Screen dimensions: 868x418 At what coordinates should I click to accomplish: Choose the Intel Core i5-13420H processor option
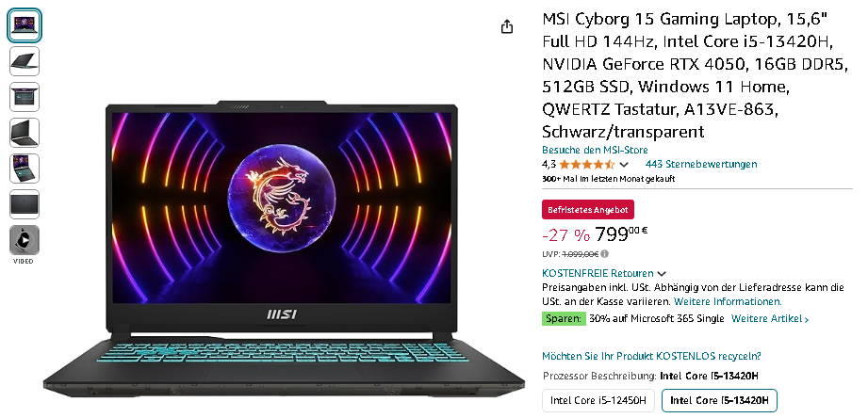[x=719, y=401]
